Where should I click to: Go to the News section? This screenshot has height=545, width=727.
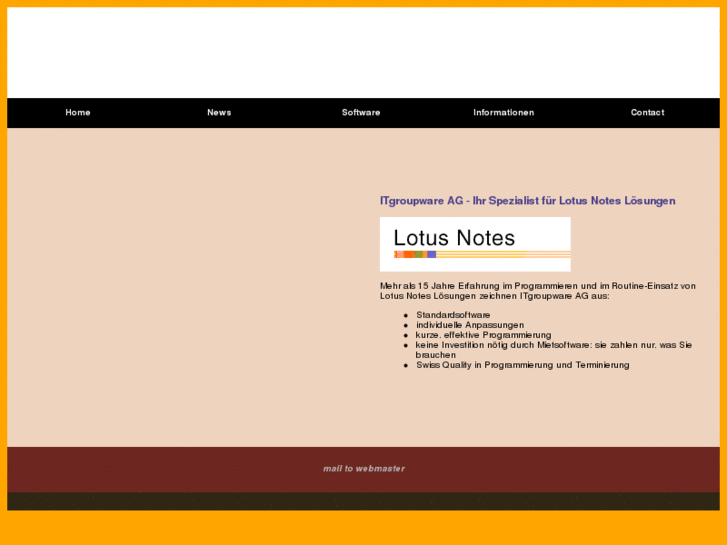click(219, 112)
